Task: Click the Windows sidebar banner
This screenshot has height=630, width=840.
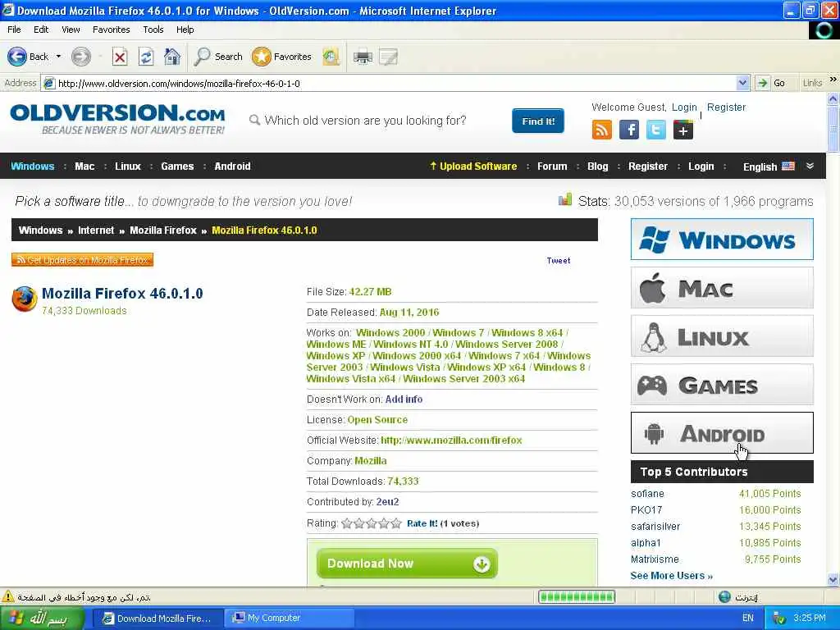Action: point(722,239)
